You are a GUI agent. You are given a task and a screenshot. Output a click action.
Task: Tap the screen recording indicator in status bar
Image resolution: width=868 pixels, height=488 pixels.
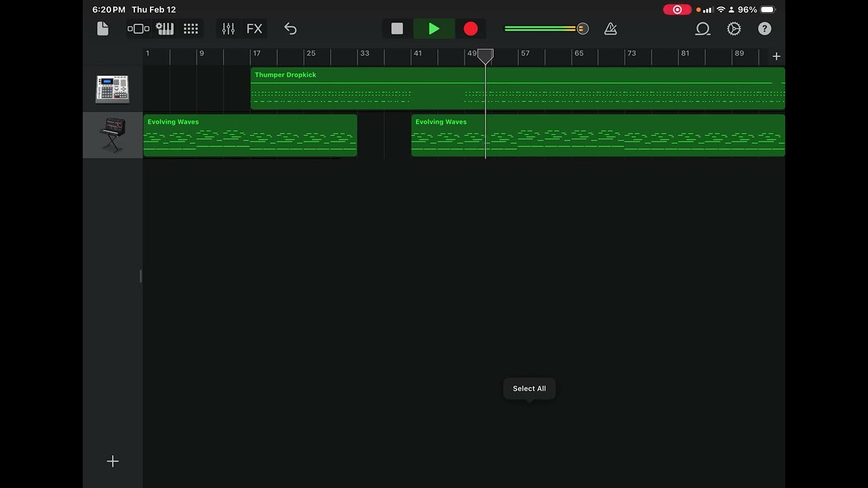click(x=677, y=9)
